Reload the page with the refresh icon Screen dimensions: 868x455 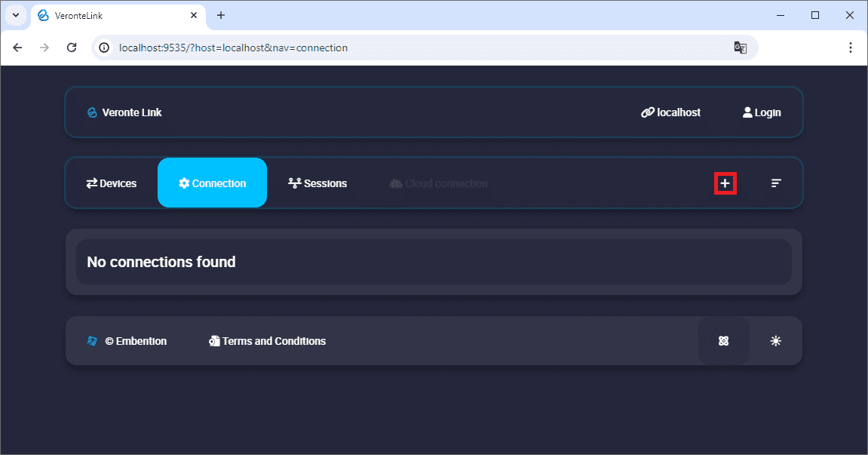pyautogui.click(x=72, y=48)
